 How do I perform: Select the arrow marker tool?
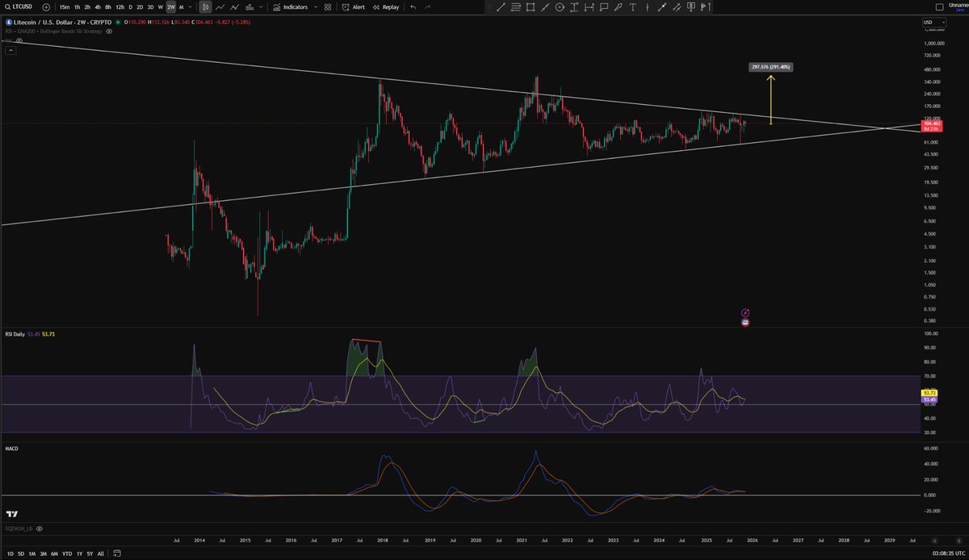(661, 7)
